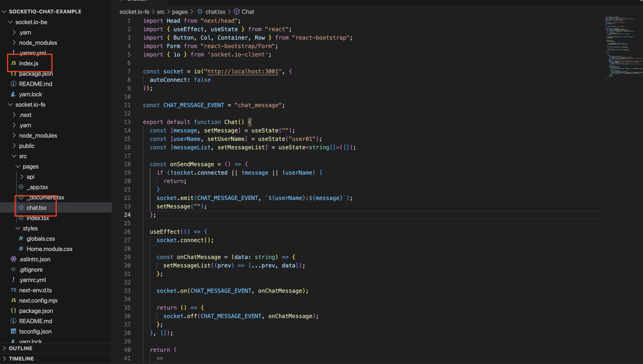The height and width of the screenshot is (364, 643).
Task: Expand the .yarn folder in socket.io-be
Action: [x=14, y=32]
